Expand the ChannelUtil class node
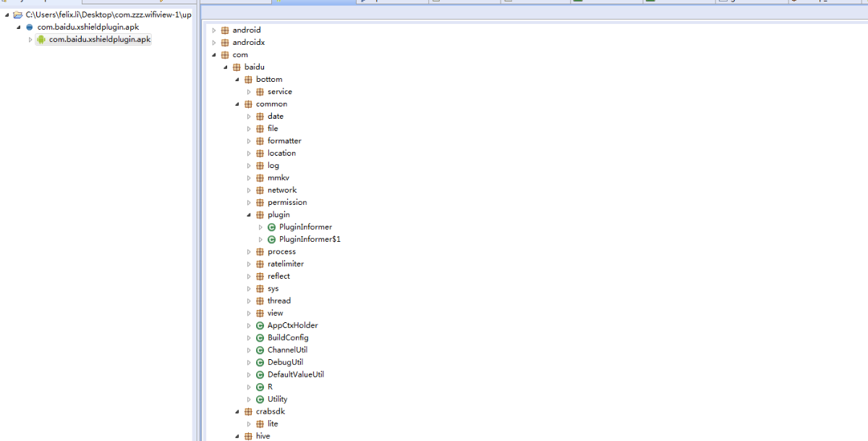The width and height of the screenshot is (868, 441). click(249, 350)
